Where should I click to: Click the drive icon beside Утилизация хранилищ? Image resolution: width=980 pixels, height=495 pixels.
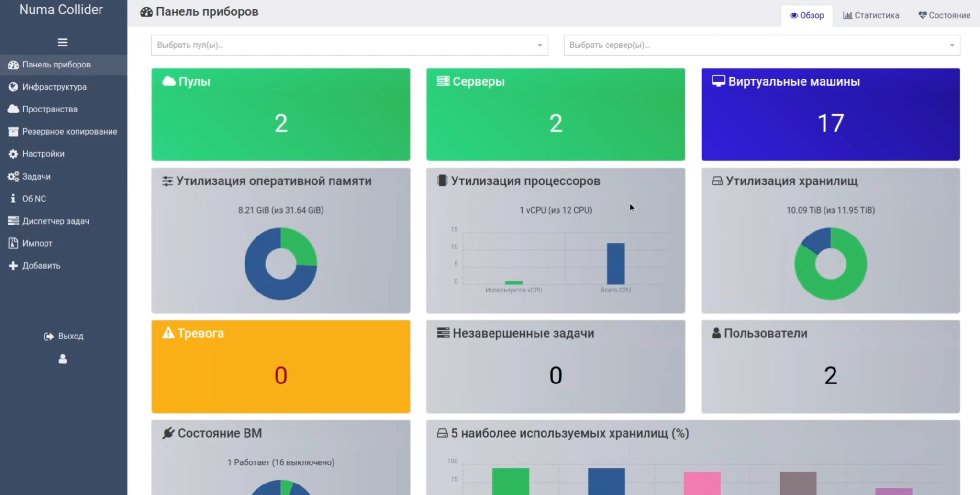(717, 181)
